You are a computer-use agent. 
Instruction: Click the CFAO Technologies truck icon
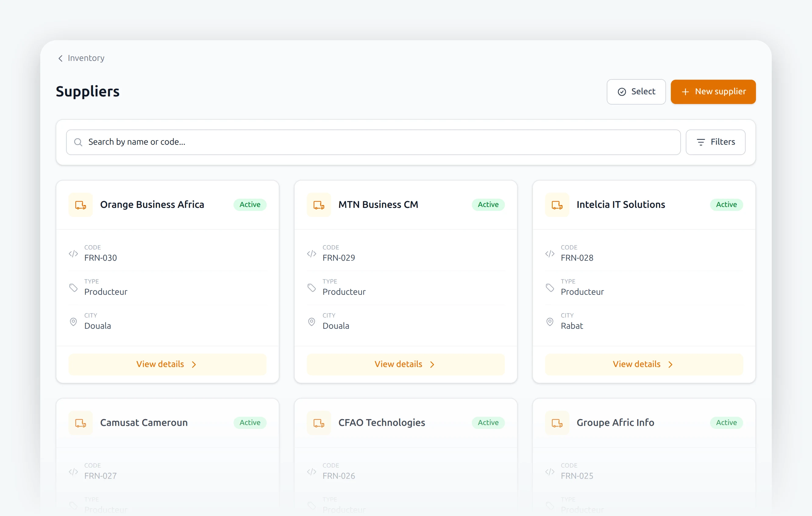pyautogui.click(x=319, y=423)
